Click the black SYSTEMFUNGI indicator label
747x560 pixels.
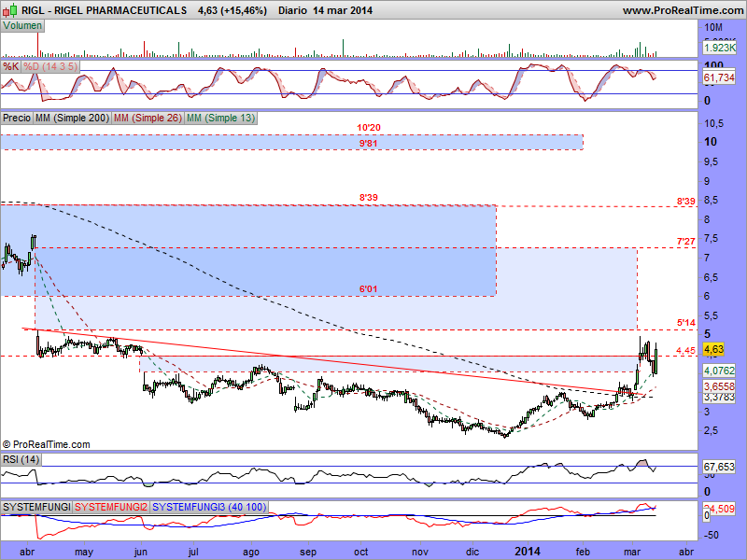[36, 507]
